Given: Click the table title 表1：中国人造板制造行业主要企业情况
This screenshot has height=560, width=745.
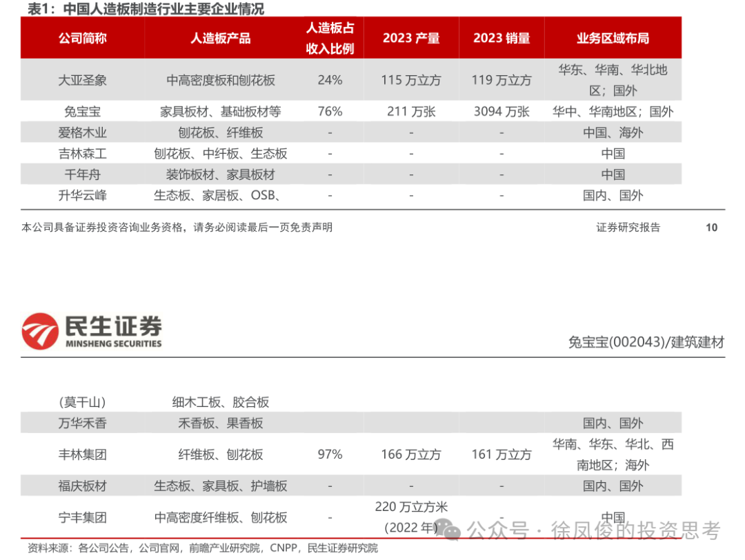Looking at the screenshot, I should [146, 8].
